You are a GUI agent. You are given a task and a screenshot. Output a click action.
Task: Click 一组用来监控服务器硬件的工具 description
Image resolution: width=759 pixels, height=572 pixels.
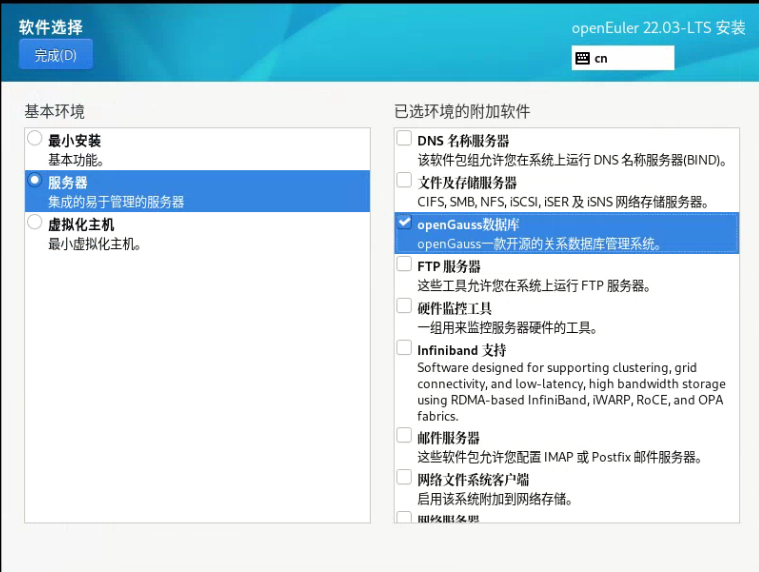point(507,328)
